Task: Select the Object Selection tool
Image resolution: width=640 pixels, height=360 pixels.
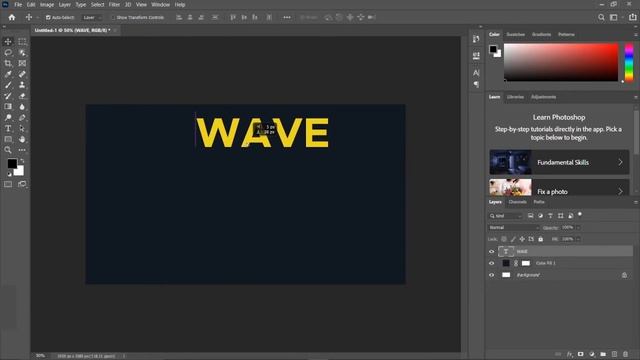Action: (x=22, y=53)
